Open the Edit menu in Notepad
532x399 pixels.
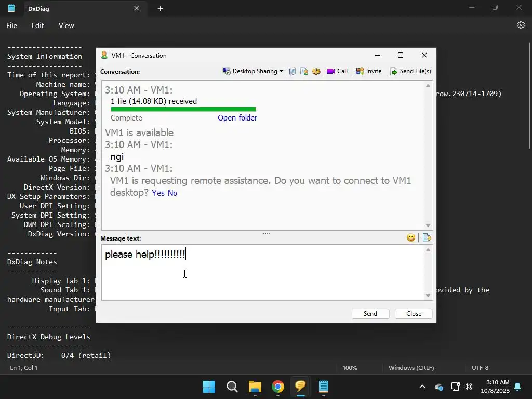(x=37, y=25)
